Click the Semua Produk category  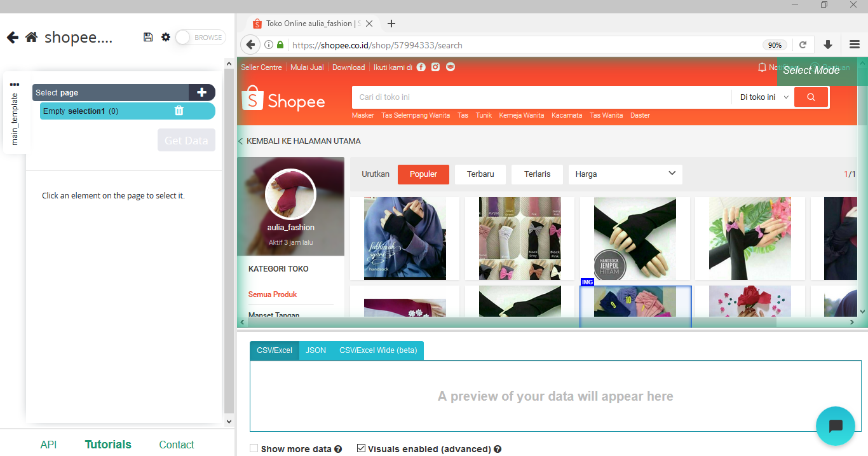coord(273,294)
